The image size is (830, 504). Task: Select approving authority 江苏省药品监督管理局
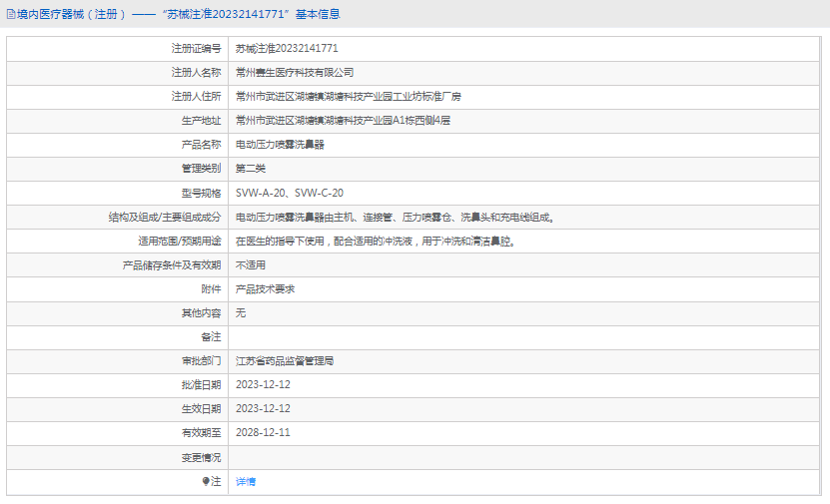tap(285, 360)
